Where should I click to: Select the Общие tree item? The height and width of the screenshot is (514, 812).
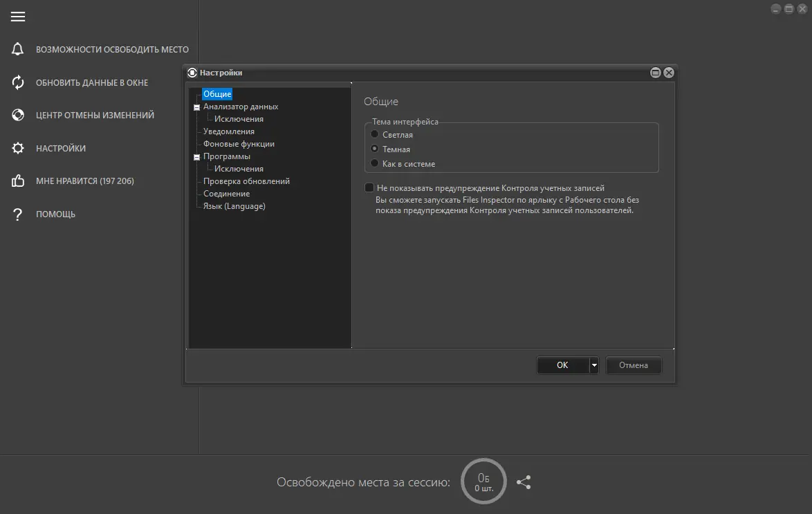click(217, 94)
